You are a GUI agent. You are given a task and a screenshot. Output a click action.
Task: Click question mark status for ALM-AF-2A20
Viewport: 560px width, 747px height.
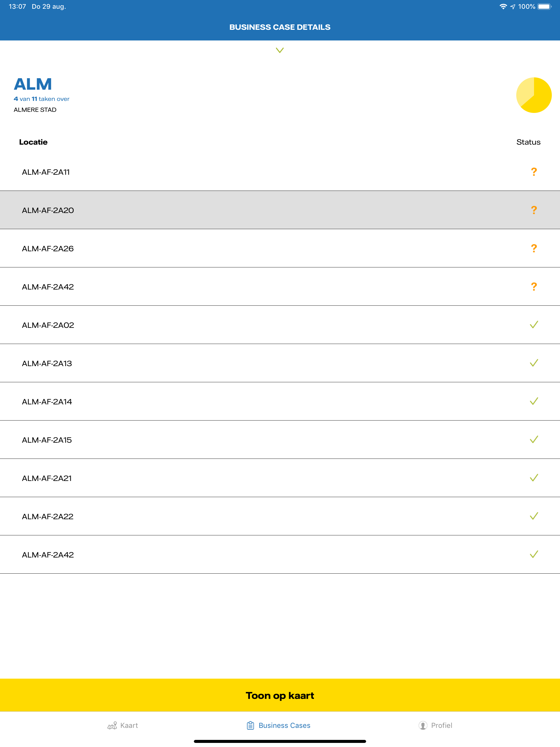click(534, 210)
